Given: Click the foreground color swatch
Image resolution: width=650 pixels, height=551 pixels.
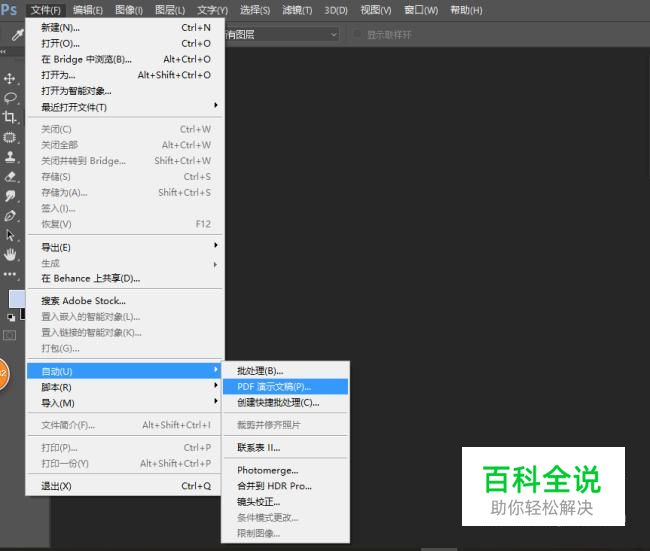Looking at the screenshot, I should pyautogui.click(x=17, y=299).
